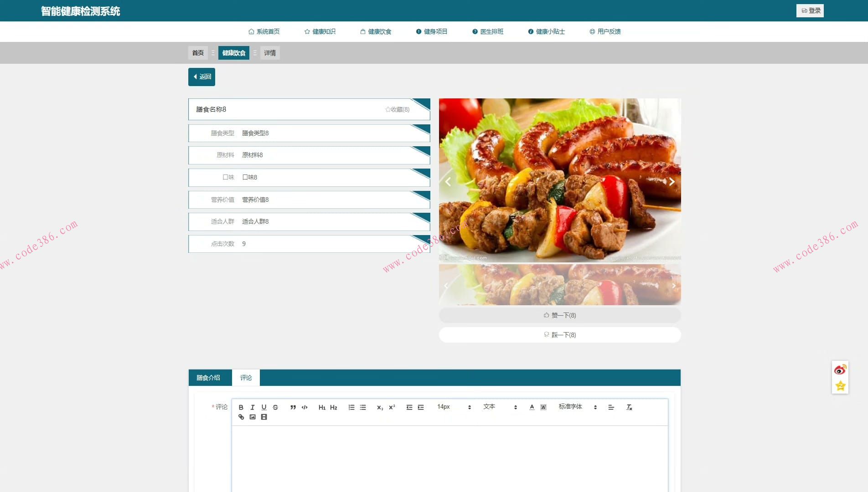Image resolution: width=868 pixels, height=492 pixels.
Task: Open the font color picker
Action: (x=532, y=407)
